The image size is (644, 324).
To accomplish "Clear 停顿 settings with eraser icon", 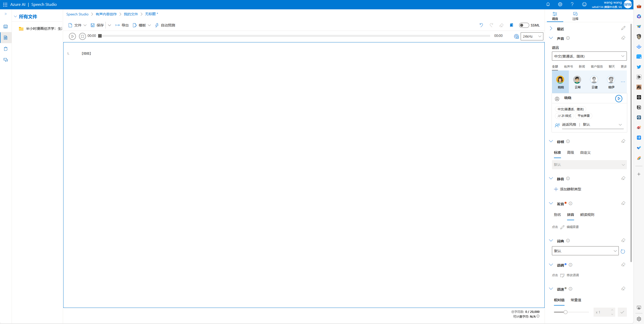I will [623, 141].
